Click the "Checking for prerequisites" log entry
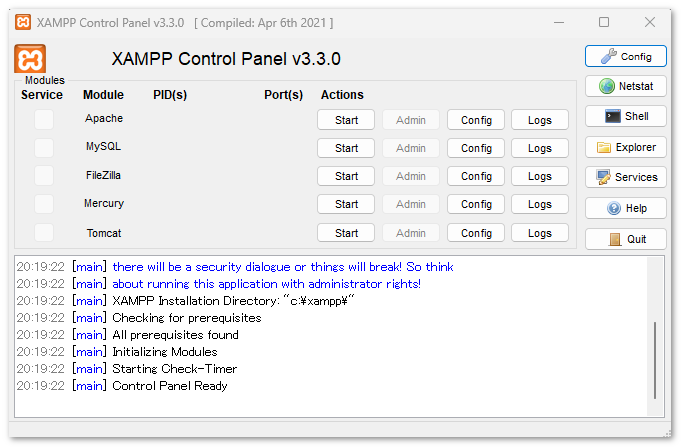Screen dimensions: 681x447 (x=139, y=318)
